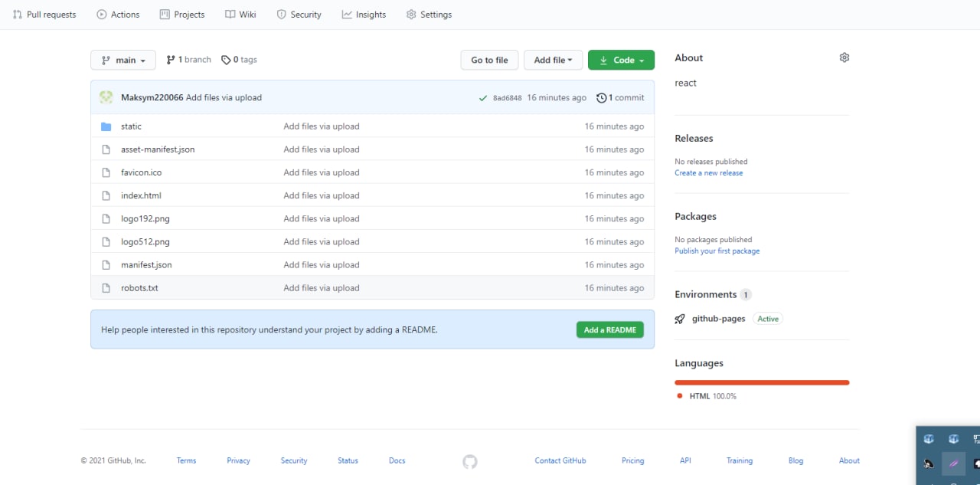The image size is (980, 485).
Task: Click the speaker icon in the system tray
Action: point(929,464)
